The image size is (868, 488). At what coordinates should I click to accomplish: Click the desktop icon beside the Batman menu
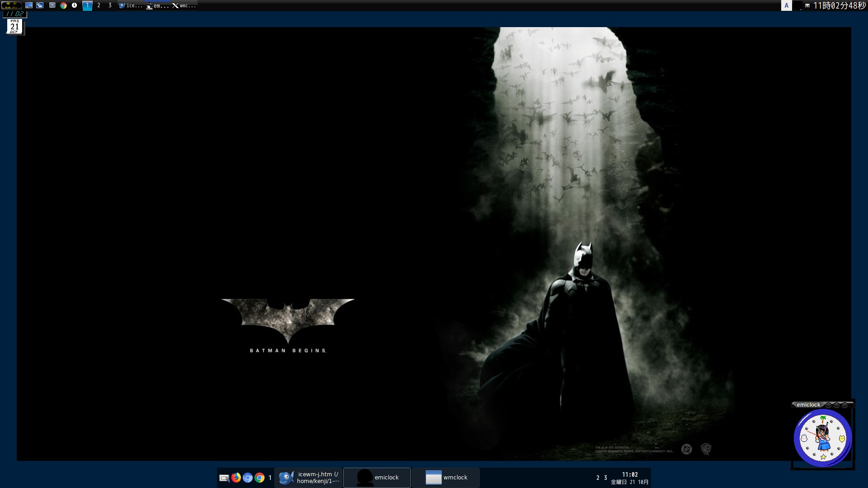coord(29,6)
